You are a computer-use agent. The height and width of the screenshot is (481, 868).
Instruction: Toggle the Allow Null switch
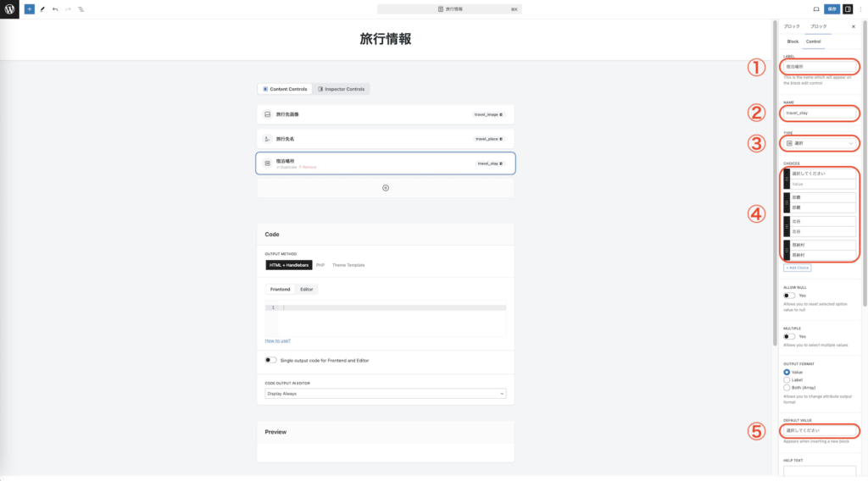point(790,296)
